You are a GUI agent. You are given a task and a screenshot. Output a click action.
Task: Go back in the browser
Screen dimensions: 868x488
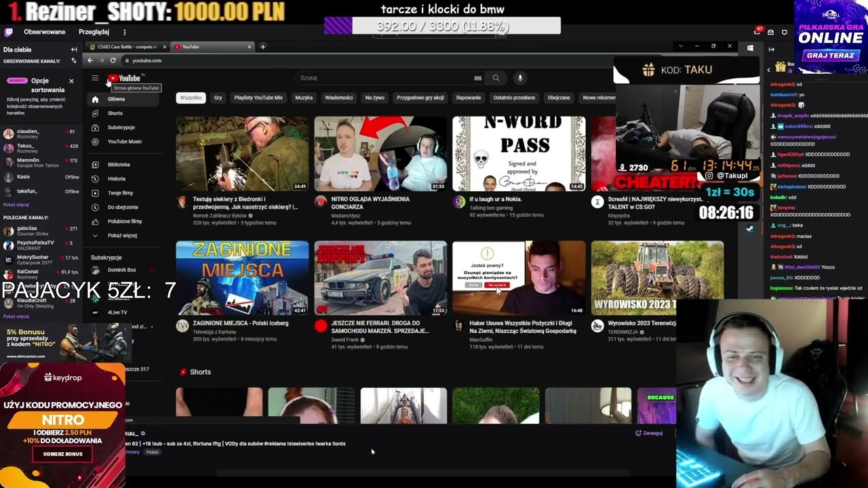(x=90, y=60)
